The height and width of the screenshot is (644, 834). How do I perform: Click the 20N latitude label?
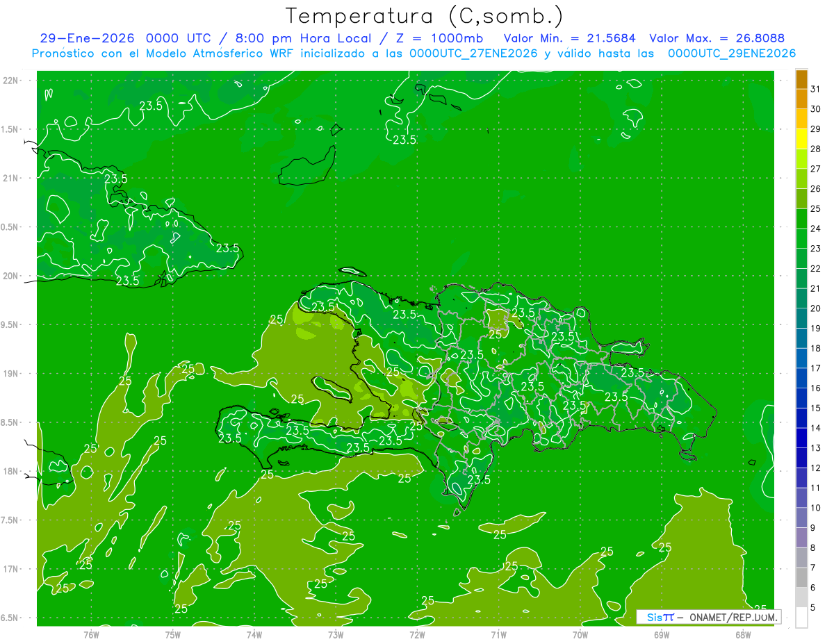click(10, 276)
